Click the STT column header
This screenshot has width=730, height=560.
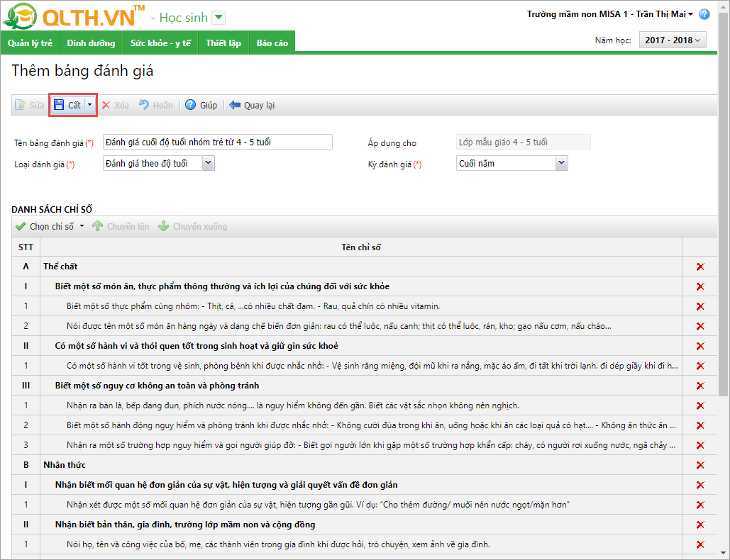point(26,247)
